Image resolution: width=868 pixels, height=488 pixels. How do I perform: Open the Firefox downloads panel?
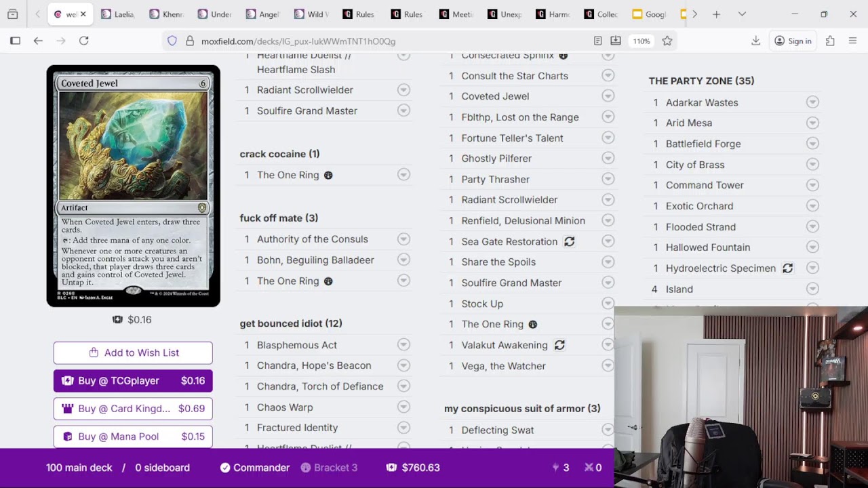point(755,41)
